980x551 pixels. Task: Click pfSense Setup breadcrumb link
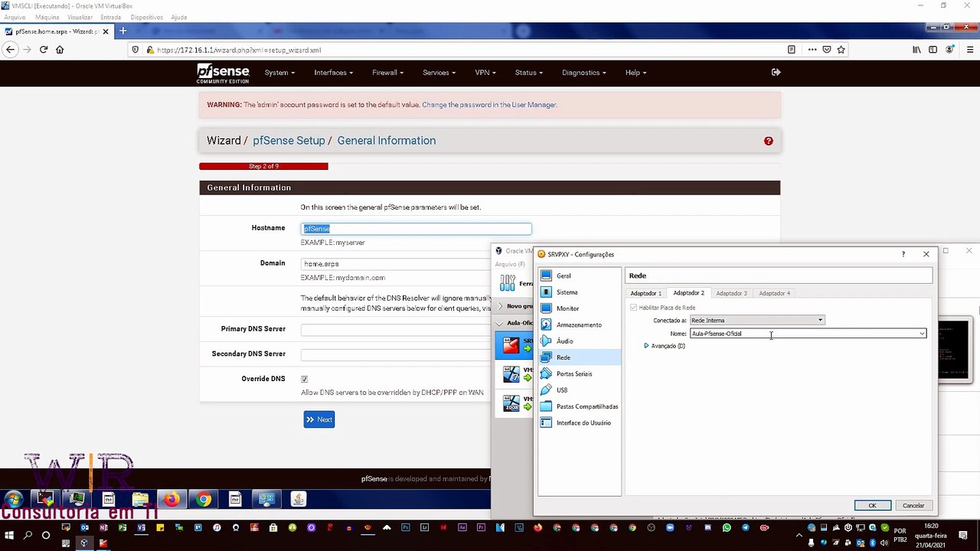point(289,141)
